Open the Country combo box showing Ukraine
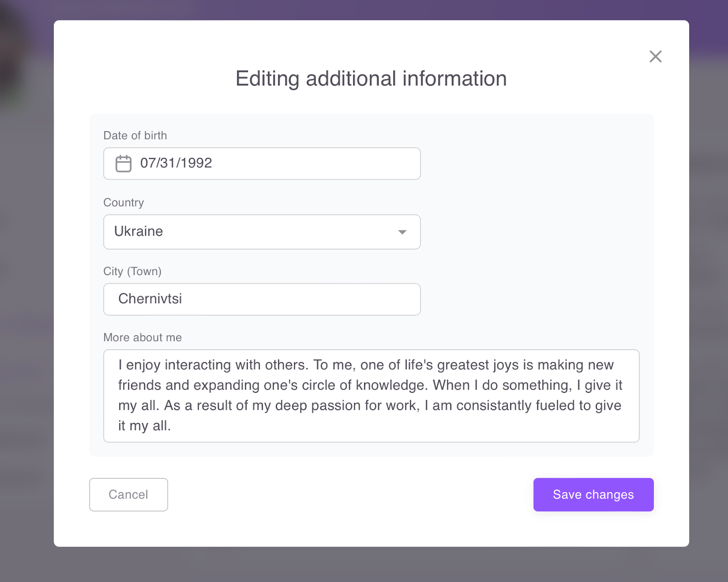Image resolution: width=728 pixels, height=582 pixels. [255, 232]
